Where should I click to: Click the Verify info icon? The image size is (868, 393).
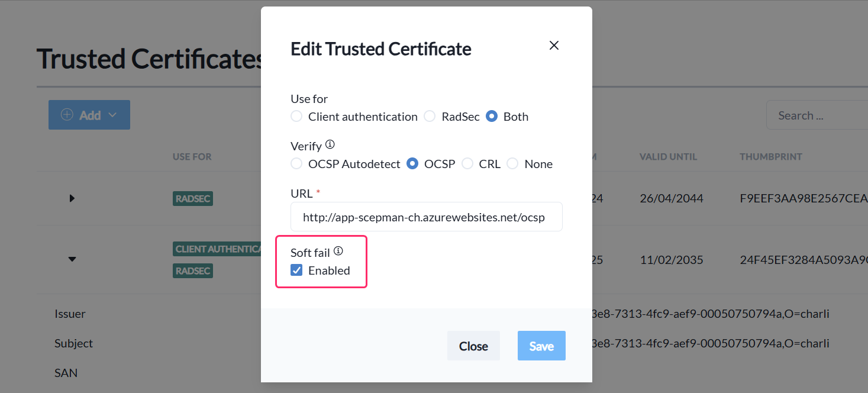pyautogui.click(x=330, y=144)
